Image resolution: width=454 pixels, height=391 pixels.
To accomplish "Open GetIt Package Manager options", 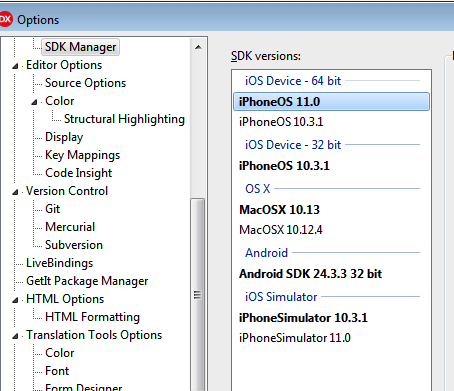I will [x=87, y=281].
